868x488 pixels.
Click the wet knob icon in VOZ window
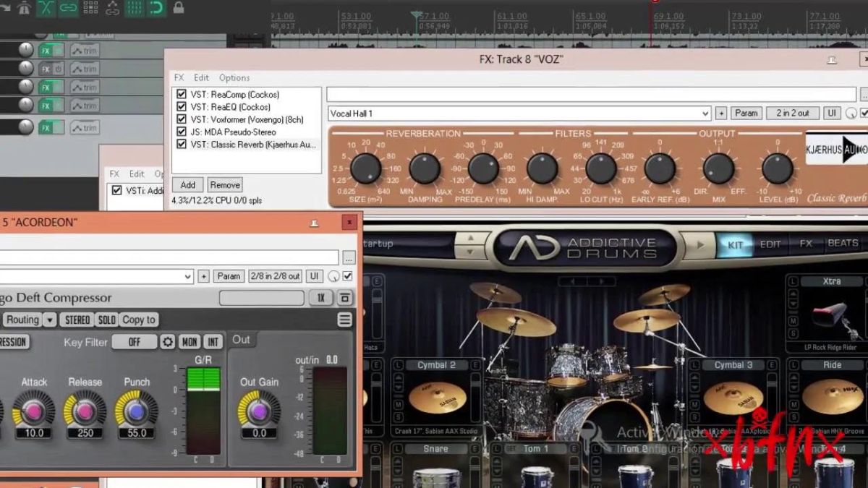[851, 114]
